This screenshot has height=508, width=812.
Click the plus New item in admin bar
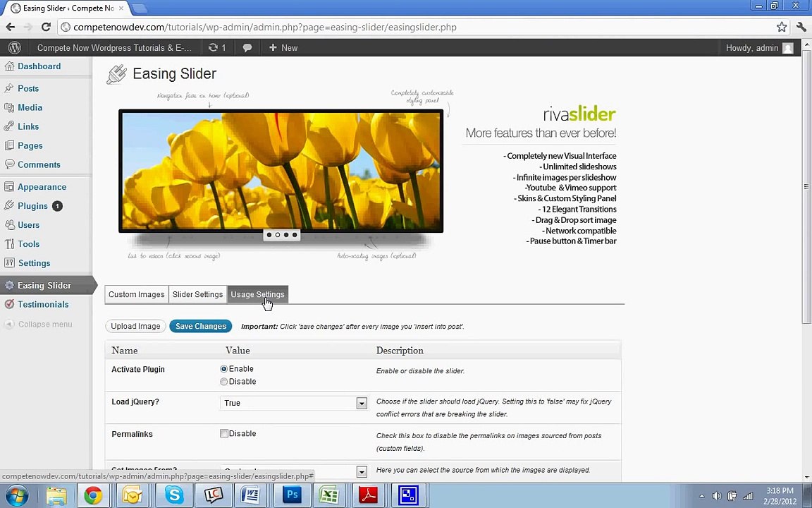[283, 48]
